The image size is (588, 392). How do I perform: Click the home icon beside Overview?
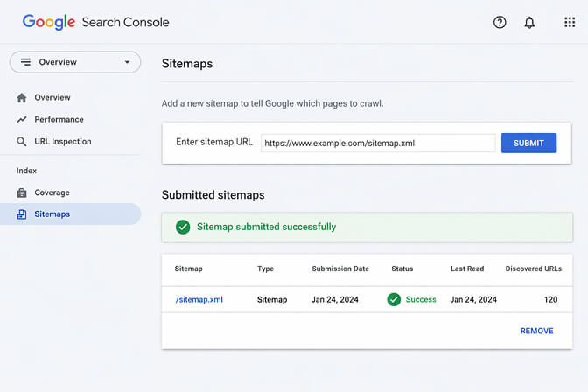pyautogui.click(x=22, y=98)
